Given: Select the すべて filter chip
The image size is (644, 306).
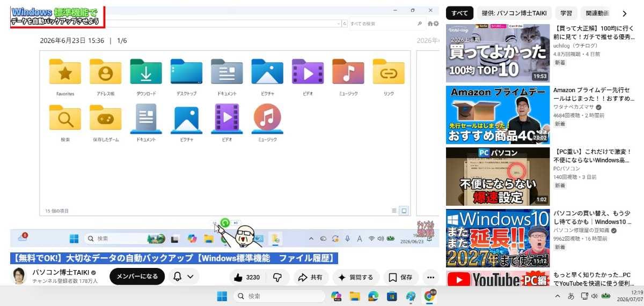Looking at the screenshot, I should [x=459, y=13].
